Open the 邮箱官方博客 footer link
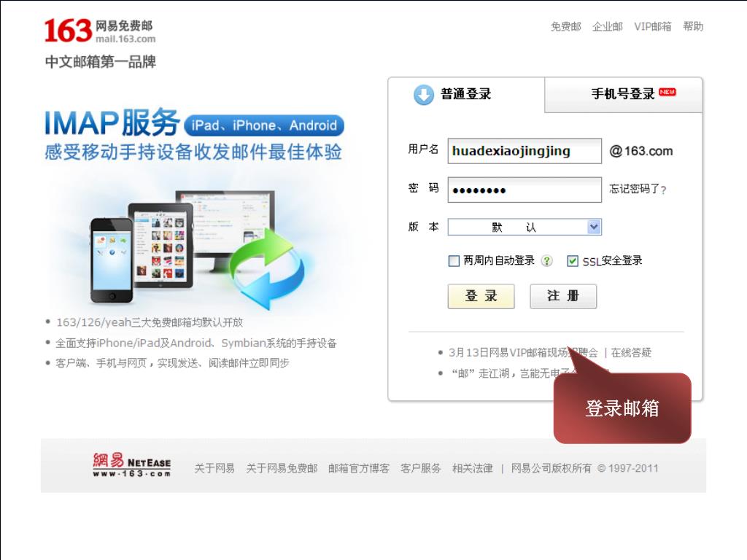This screenshot has width=747, height=560. click(359, 468)
